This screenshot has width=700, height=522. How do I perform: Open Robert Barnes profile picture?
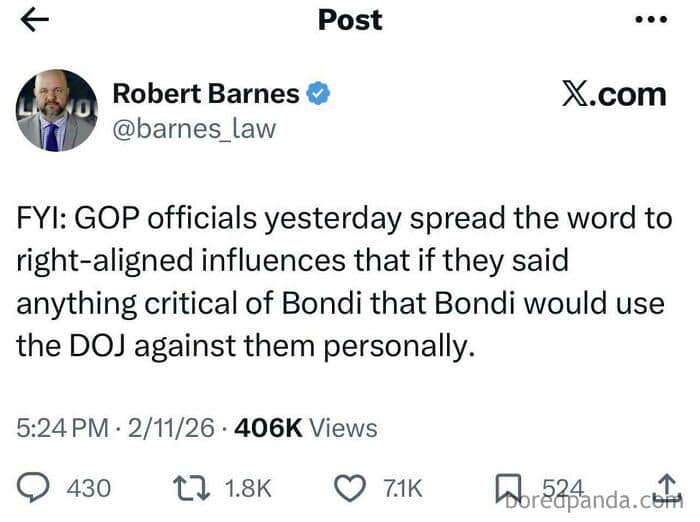coord(57,111)
